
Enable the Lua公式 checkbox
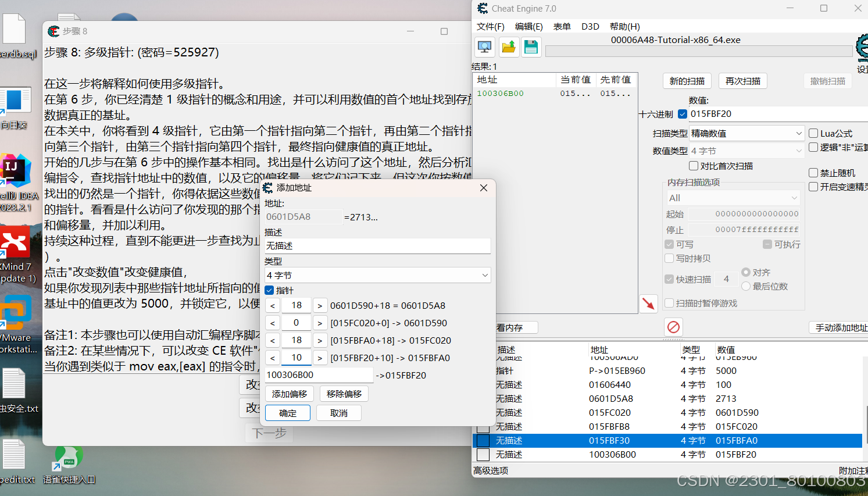pyautogui.click(x=813, y=133)
